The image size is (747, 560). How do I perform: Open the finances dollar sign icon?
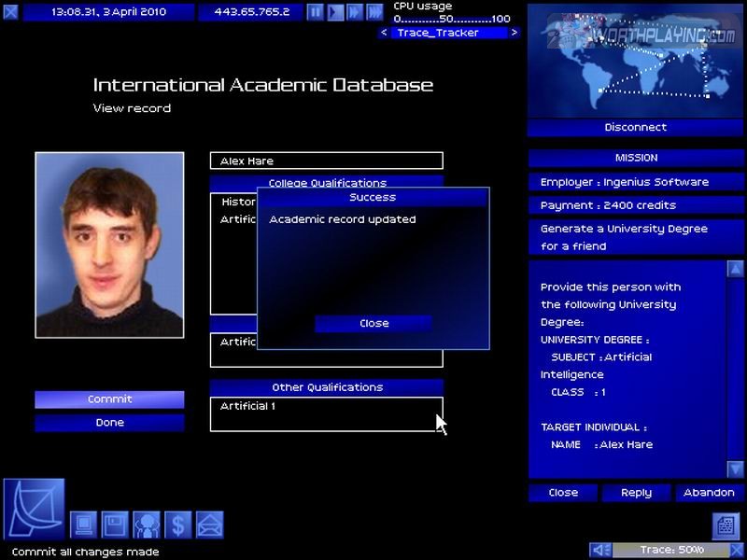point(177,525)
